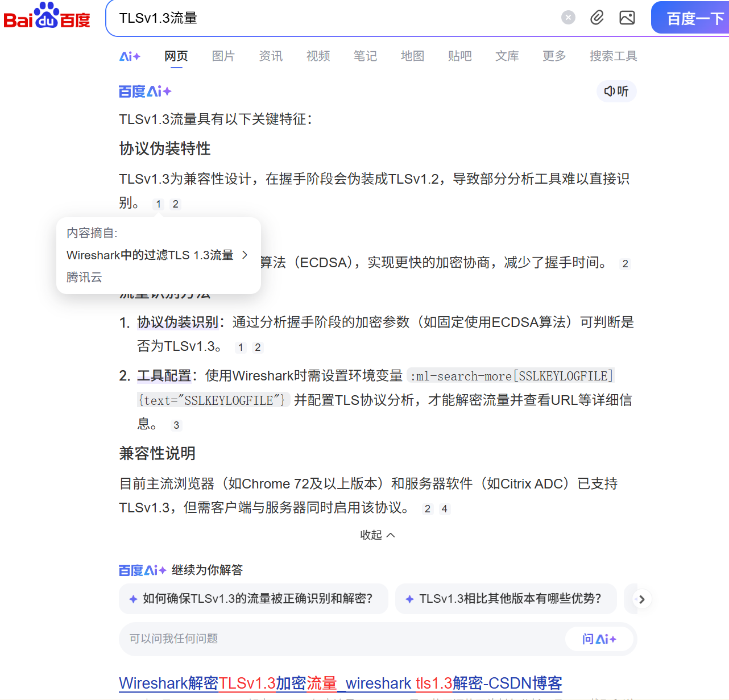729x700 pixels.
Task: Open the Wireshark中的过滤TLS 1.3流量 source link
Action: point(150,255)
